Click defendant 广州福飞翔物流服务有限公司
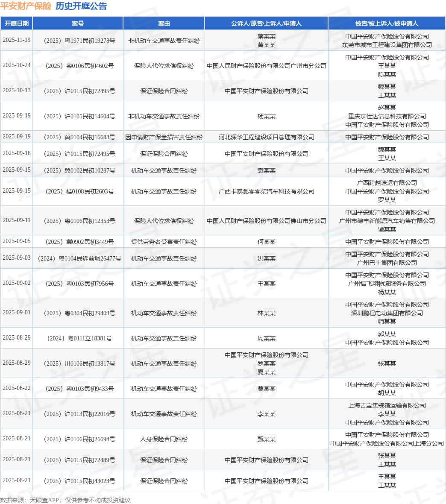 pos(387,284)
